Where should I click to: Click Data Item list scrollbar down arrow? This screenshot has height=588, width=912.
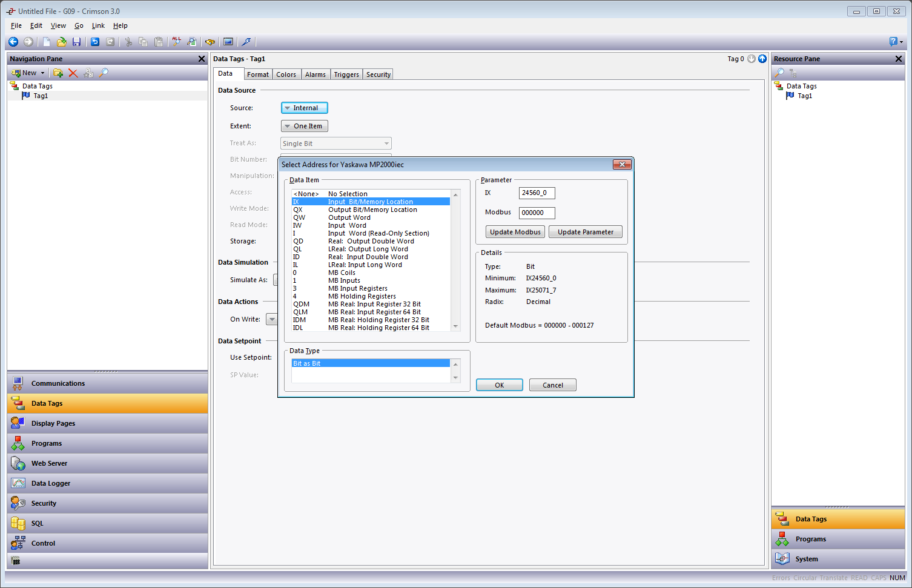pyautogui.click(x=455, y=326)
